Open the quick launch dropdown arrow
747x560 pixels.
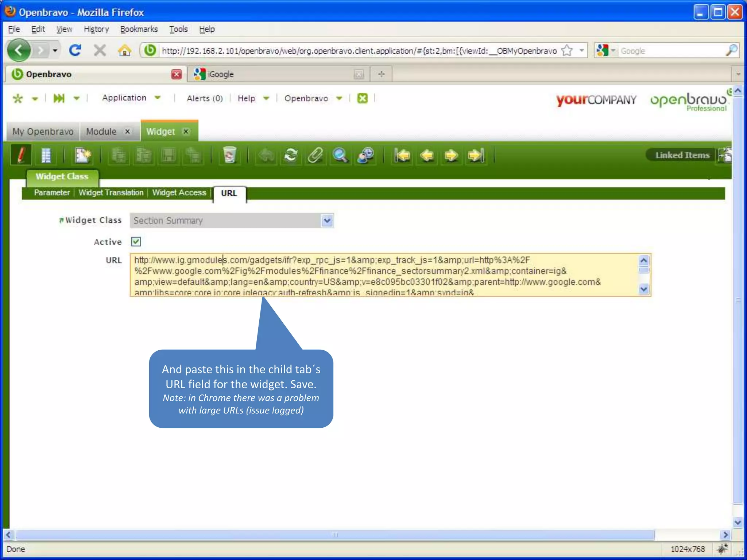click(76, 98)
